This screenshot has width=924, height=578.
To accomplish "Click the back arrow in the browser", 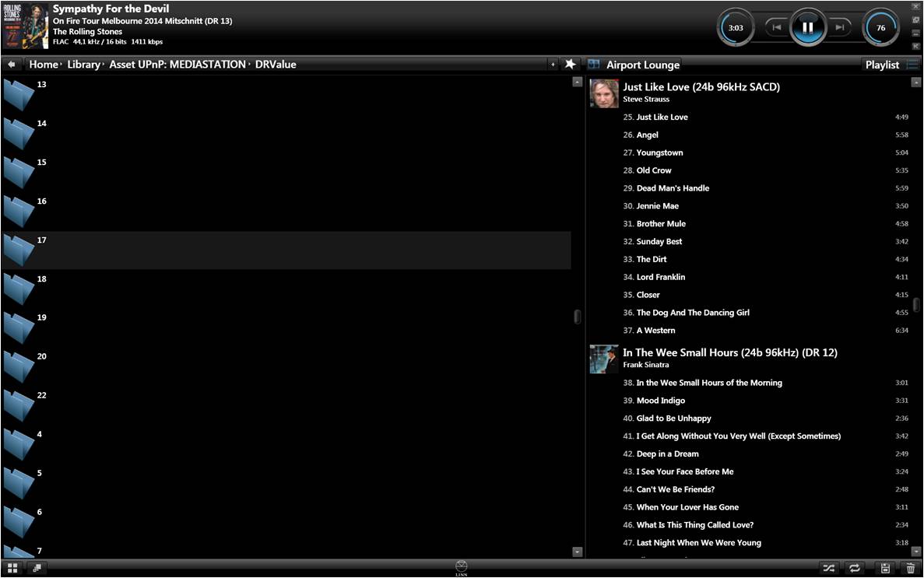I will pos(12,65).
